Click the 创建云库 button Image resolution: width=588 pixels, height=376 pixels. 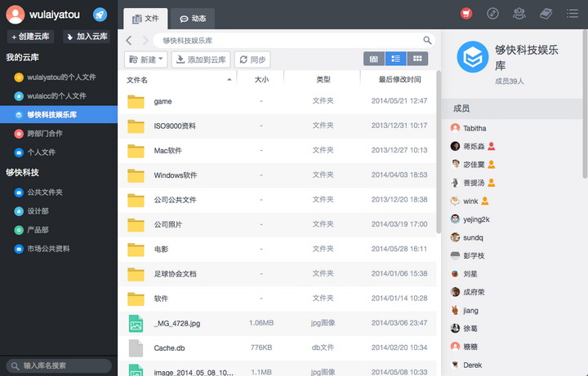tap(30, 37)
